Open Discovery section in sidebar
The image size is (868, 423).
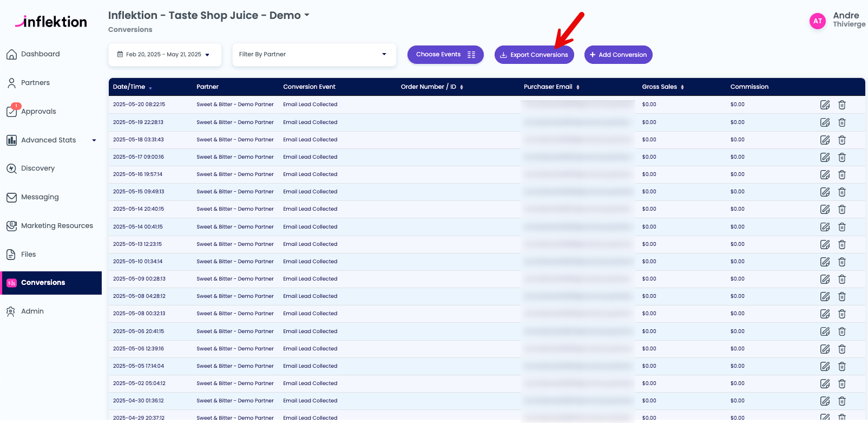tap(38, 168)
